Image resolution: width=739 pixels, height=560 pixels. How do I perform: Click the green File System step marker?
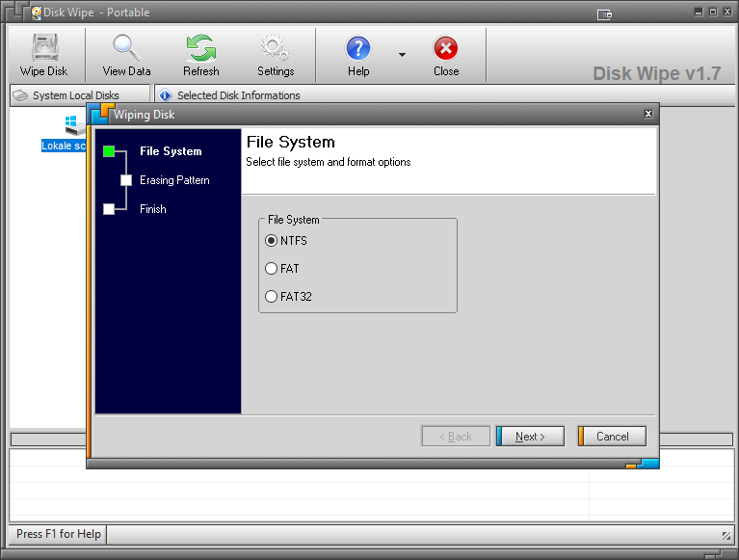[109, 151]
